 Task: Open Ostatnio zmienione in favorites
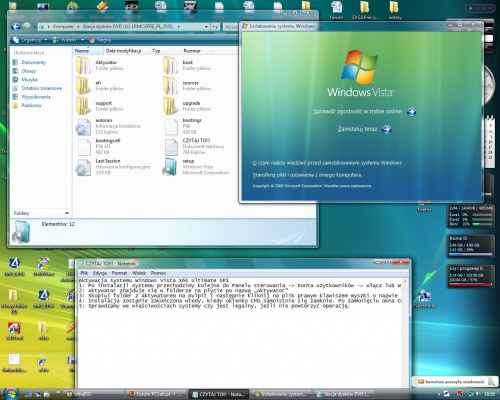click(x=37, y=88)
